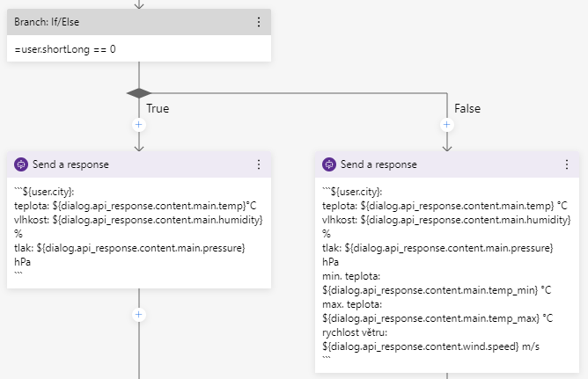Click the diamond branch split marker
Screen dimensions: 588x379
tap(138, 92)
